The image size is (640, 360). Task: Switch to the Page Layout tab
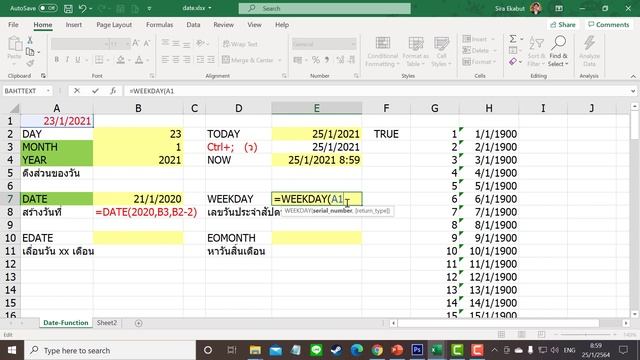(114, 24)
